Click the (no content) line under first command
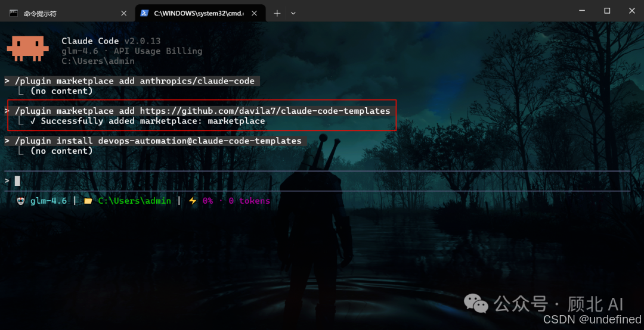This screenshot has width=644, height=330. (x=61, y=91)
